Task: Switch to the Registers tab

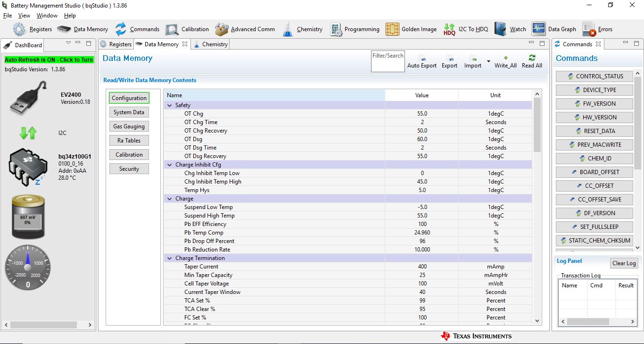Action: [116, 44]
